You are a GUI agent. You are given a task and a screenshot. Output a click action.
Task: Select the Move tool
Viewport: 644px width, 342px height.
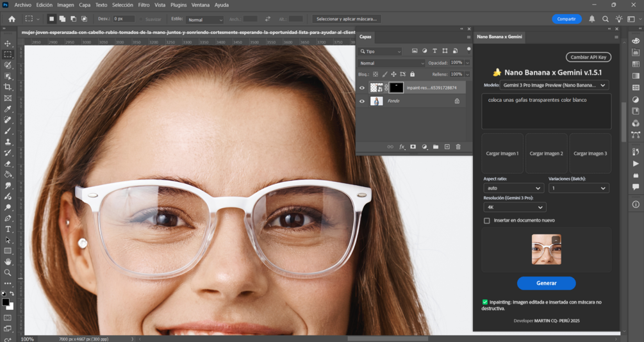pyautogui.click(x=8, y=44)
